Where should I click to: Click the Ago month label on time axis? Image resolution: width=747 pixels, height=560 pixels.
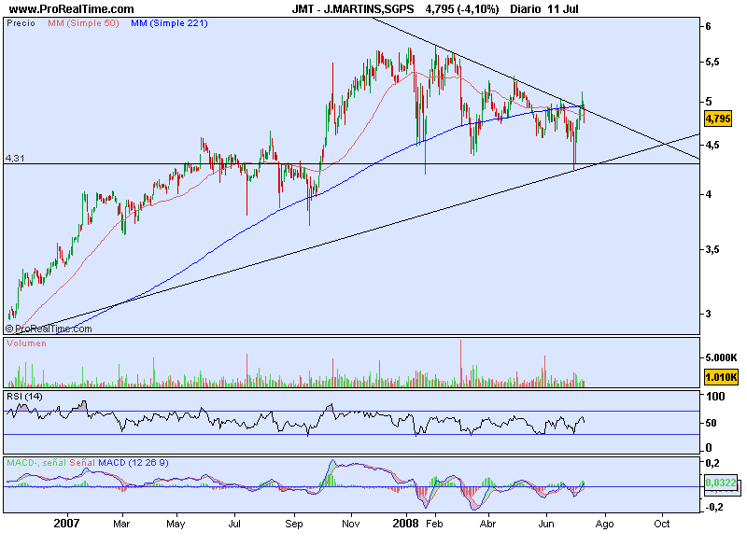(604, 525)
